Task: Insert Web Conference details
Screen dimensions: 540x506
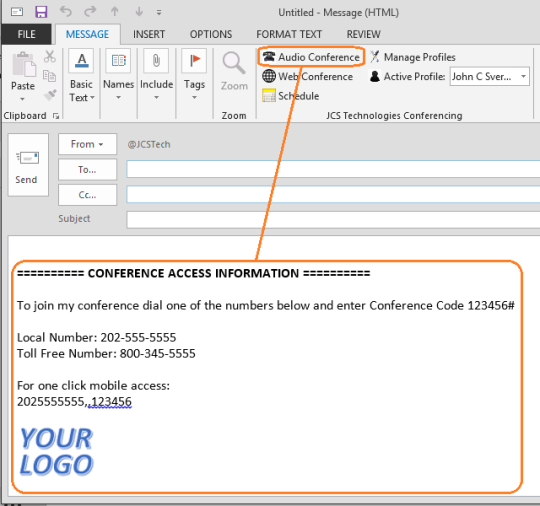Action: pyautogui.click(x=308, y=76)
